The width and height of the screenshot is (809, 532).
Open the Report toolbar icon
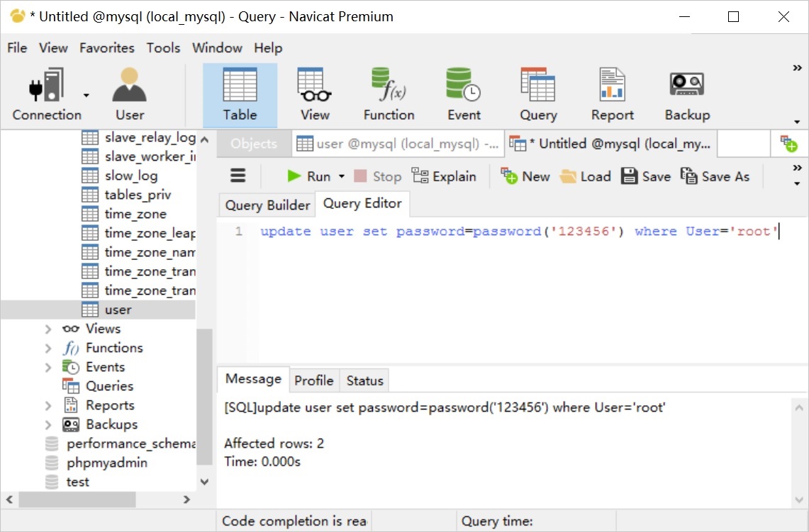(x=613, y=95)
